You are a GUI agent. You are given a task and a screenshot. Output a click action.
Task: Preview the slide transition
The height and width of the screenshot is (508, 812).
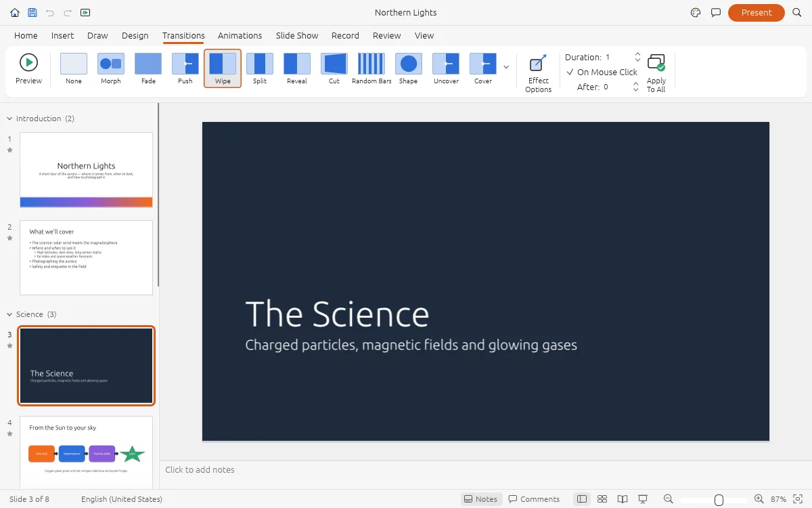click(28, 68)
